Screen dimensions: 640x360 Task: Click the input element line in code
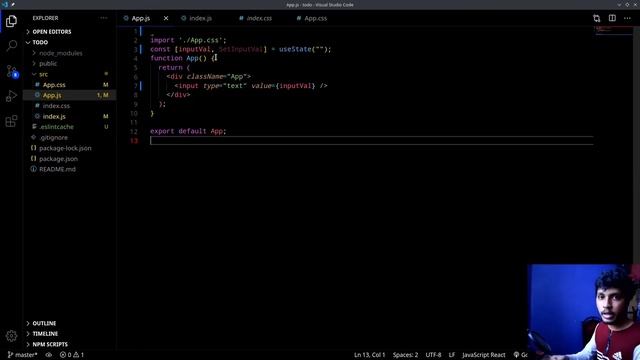(x=251, y=86)
